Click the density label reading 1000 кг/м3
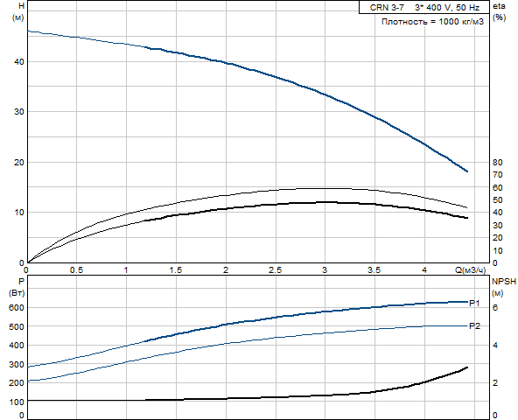This screenshot has width=518, height=420. pos(433,22)
